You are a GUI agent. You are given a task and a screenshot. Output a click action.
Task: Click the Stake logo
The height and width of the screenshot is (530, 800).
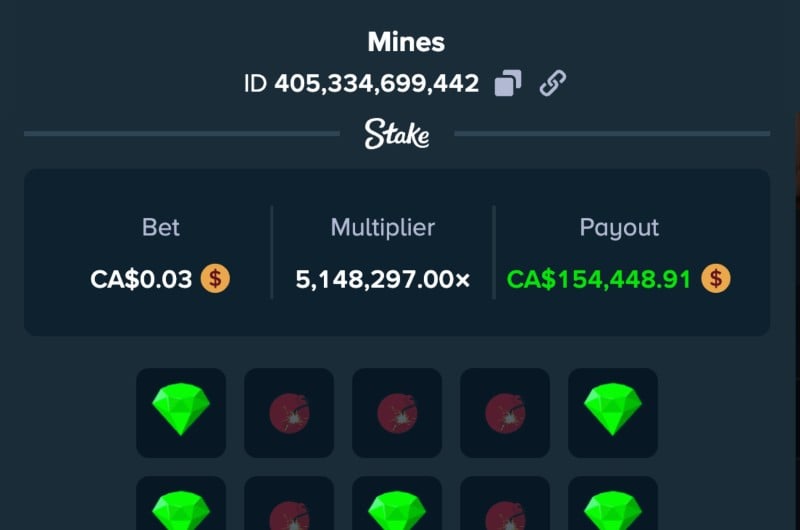click(x=397, y=134)
